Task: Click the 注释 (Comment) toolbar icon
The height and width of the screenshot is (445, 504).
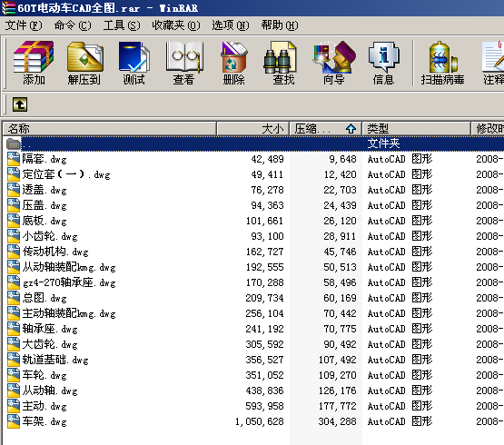Action: point(493,57)
